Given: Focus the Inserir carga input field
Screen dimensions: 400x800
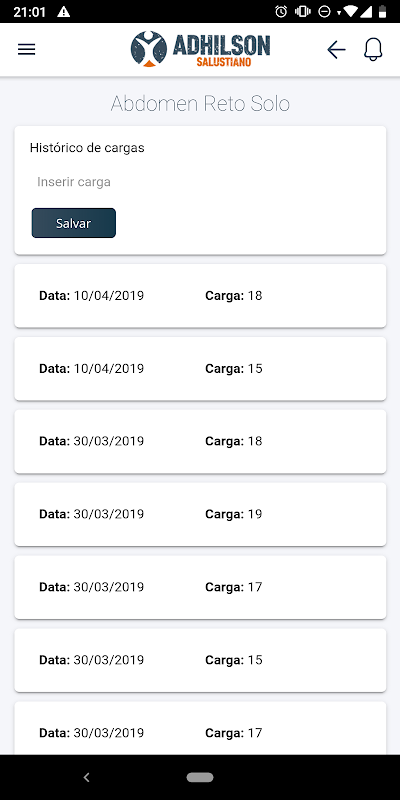Looking at the screenshot, I should [200, 182].
